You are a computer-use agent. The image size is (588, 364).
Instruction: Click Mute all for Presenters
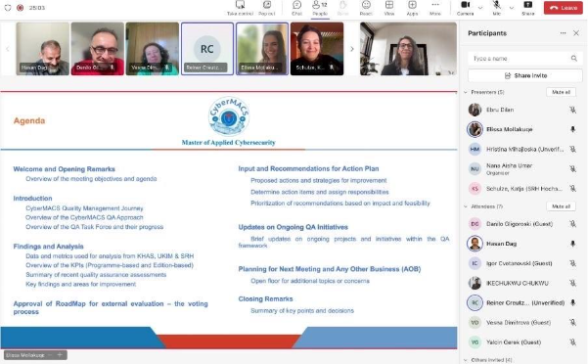561,92
